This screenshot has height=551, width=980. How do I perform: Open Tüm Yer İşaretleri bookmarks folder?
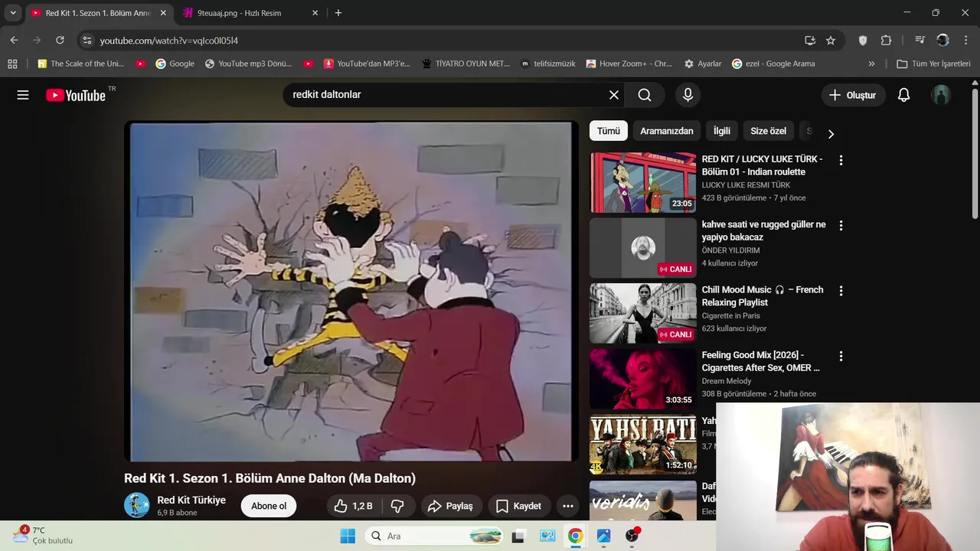(x=933, y=64)
